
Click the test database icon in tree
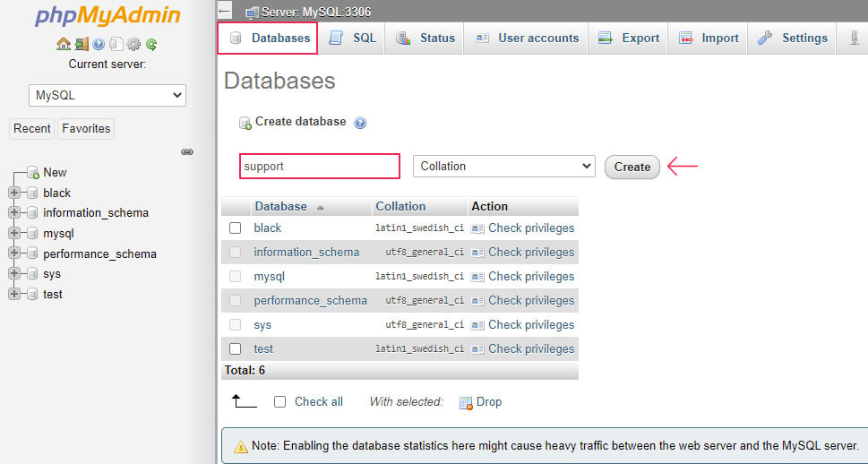click(32, 294)
